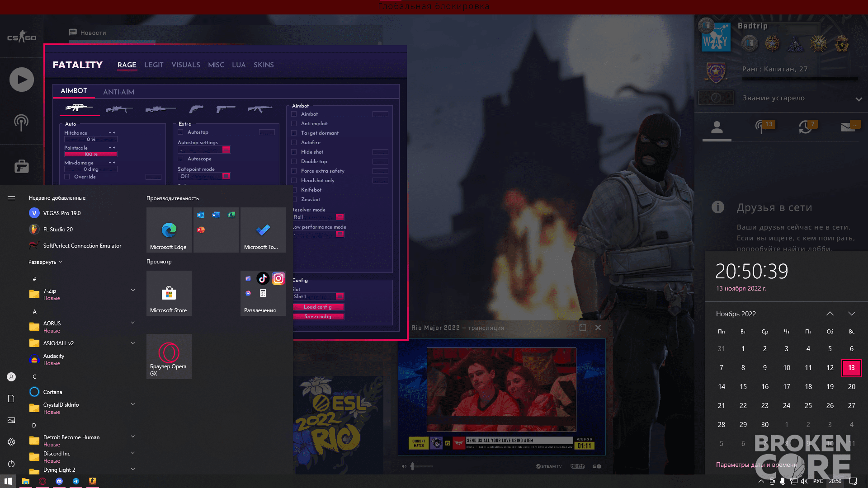868x488 pixels.
Task: Select the auto sniper weapon icon in Fatality
Action: click(x=79, y=108)
